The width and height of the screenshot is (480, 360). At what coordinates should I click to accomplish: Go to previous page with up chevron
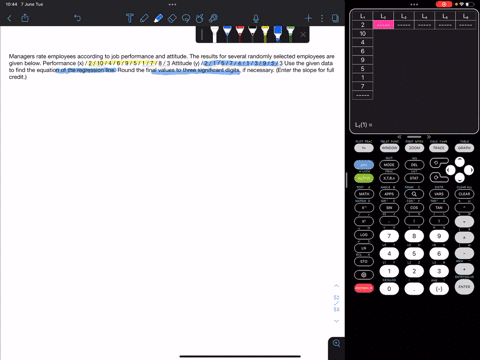(x=337, y=286)
